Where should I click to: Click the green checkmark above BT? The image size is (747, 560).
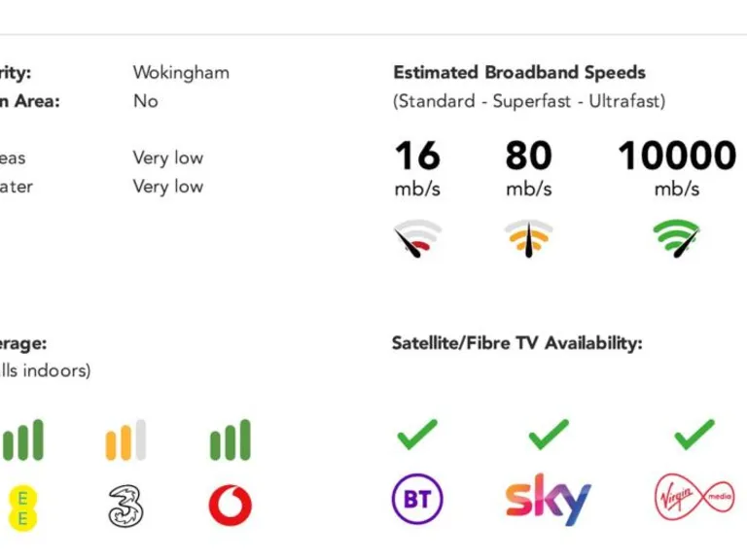click(x=417, y=435)
